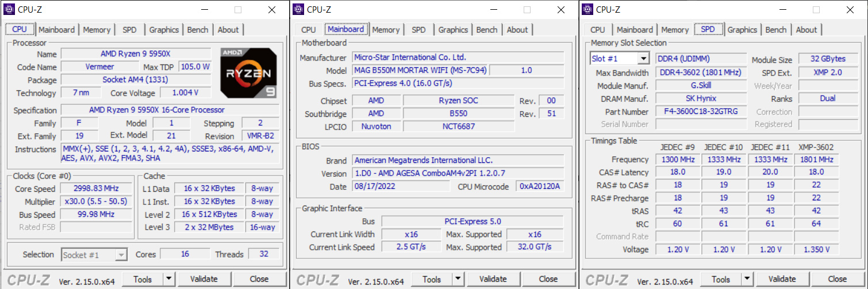Click the Level 3 cache value 2 x 32 MBytes

(209, 227)
